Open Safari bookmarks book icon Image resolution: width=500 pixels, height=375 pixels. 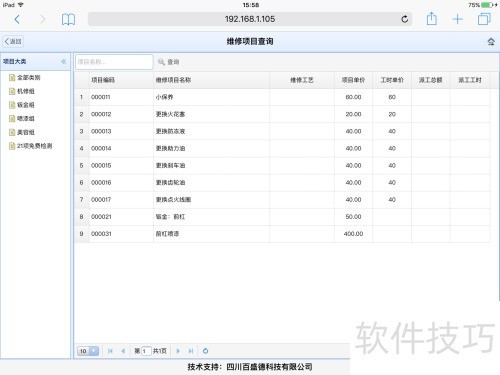(x=68, y=19)
